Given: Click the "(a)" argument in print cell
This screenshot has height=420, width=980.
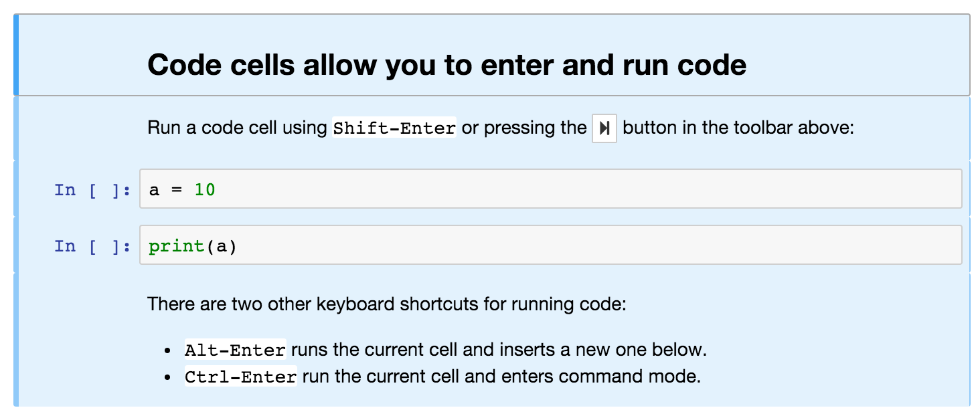Looking at the screenshot, I should point(222,247).
